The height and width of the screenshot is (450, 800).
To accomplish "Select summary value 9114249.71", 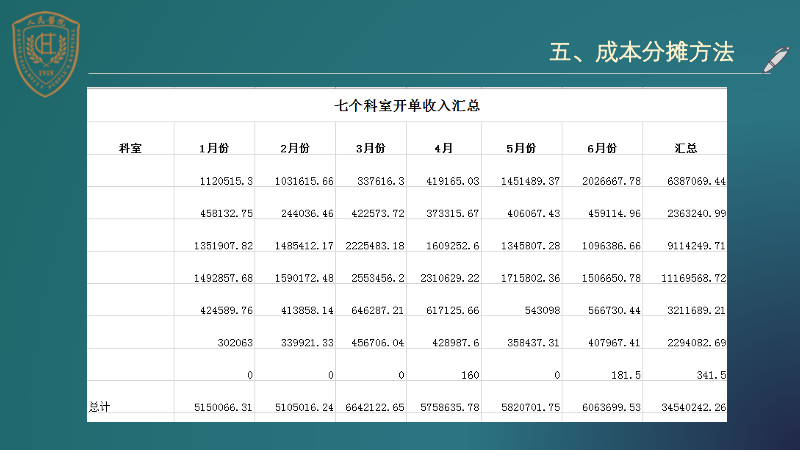I will [x=696, y=246].
